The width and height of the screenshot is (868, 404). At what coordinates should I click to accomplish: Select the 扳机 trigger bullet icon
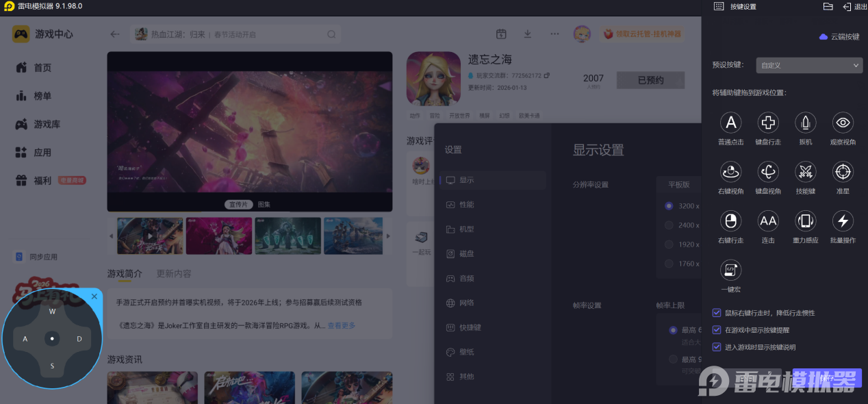tap(805, 123)
